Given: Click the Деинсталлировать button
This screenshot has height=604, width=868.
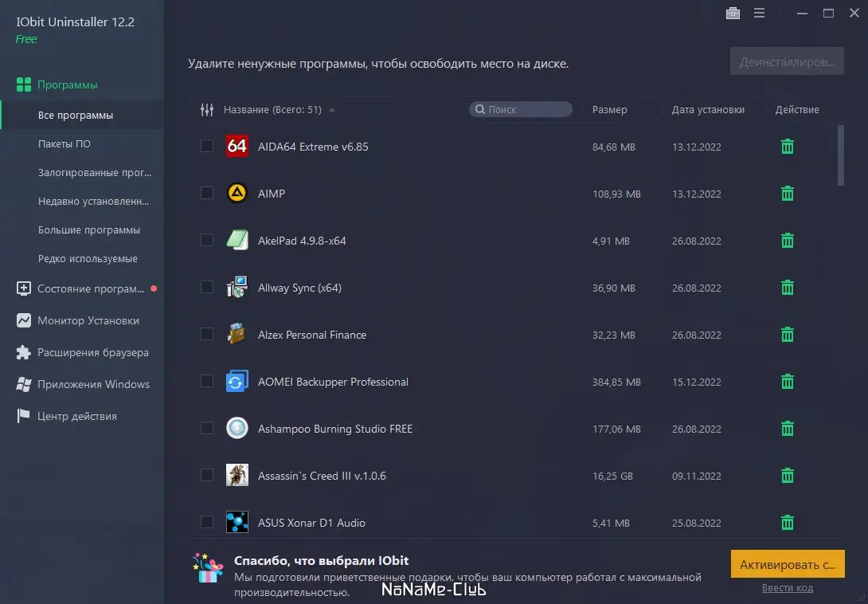Looking at the screenshot, I should point(787,61).
